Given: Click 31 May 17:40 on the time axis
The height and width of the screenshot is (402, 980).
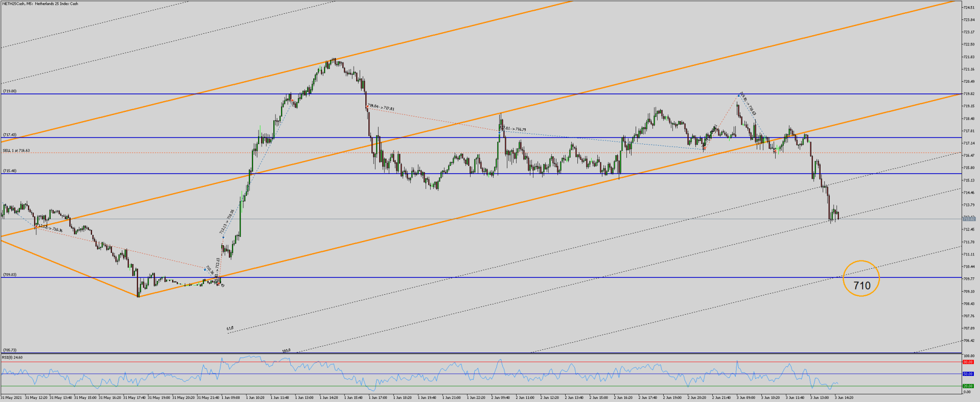Looking at the screenshot, I should tap(134, 397).
